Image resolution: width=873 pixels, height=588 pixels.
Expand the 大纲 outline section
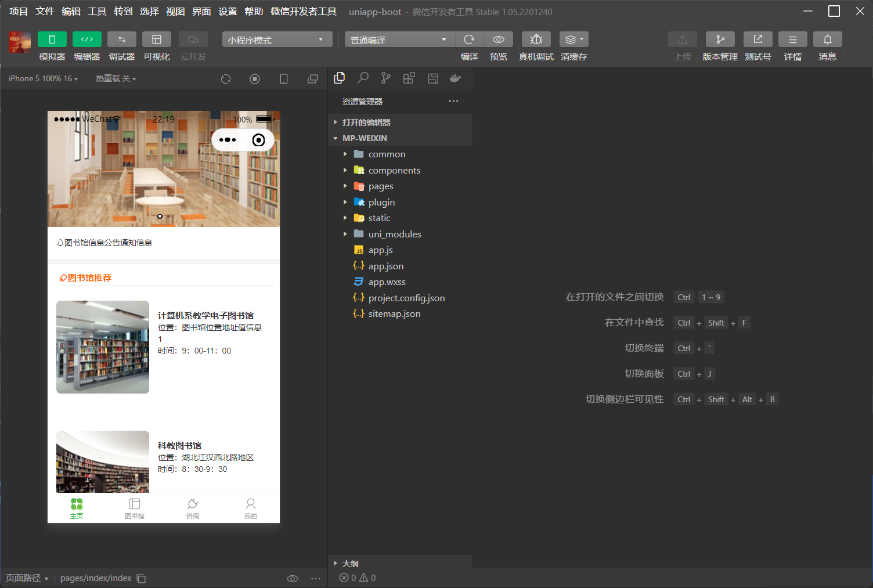point(401,563)
